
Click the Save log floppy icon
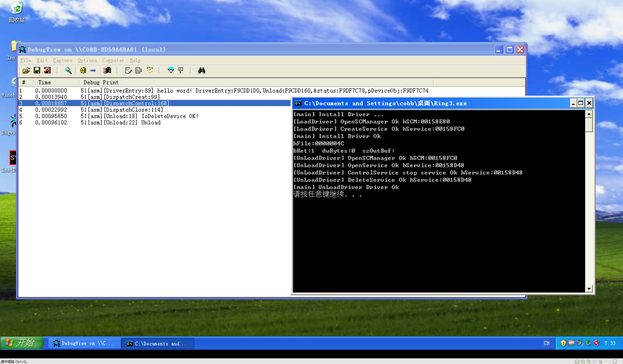tap(37, 71)
